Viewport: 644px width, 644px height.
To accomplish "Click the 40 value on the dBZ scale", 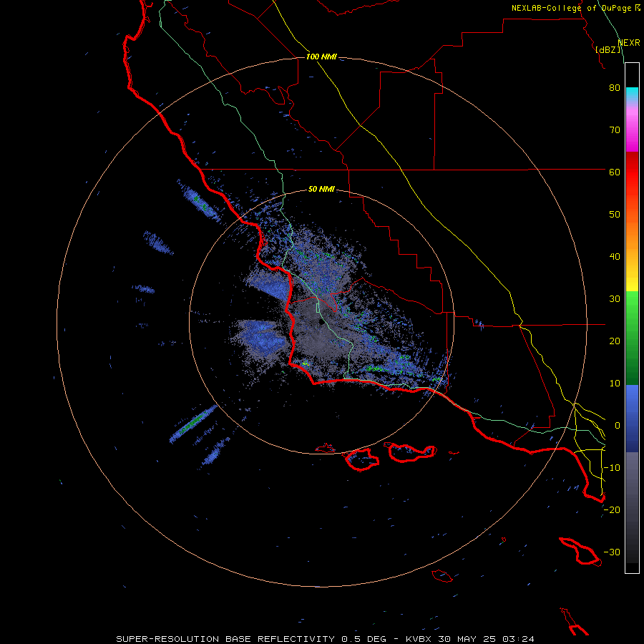I will 615,257.
